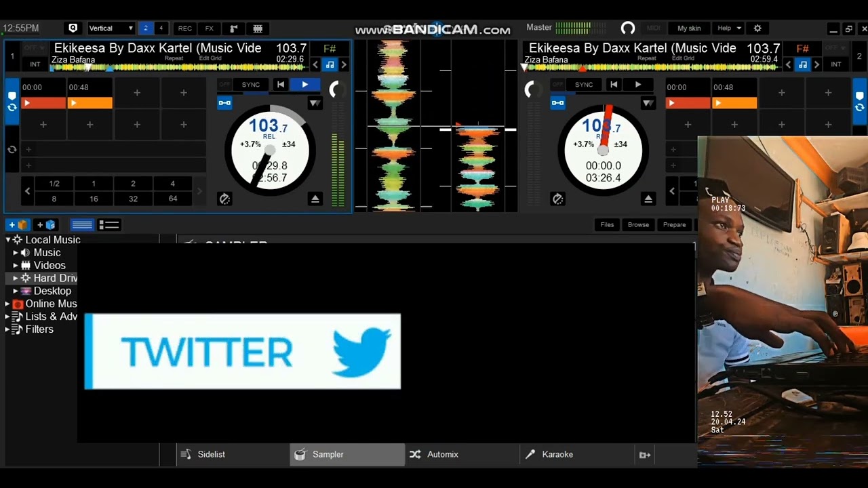Trigger deck 2 hot cue at 00:00

pos(688,103)
